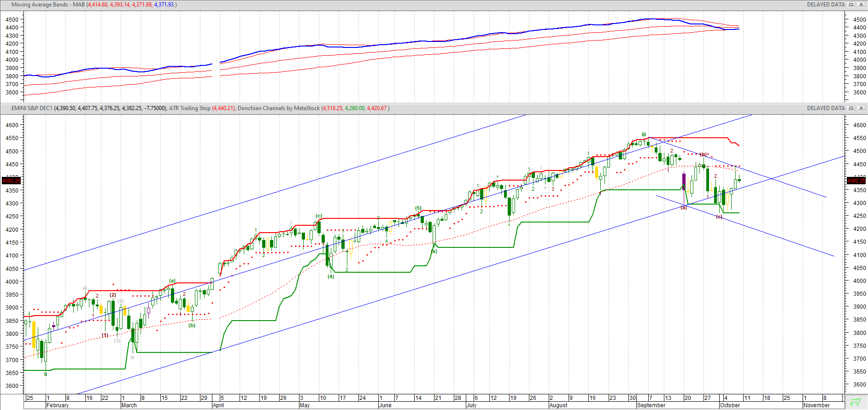This screenshot has width=868, height=410.
Task: Close the Moving Average Bands pane
Action: point(861,5)
